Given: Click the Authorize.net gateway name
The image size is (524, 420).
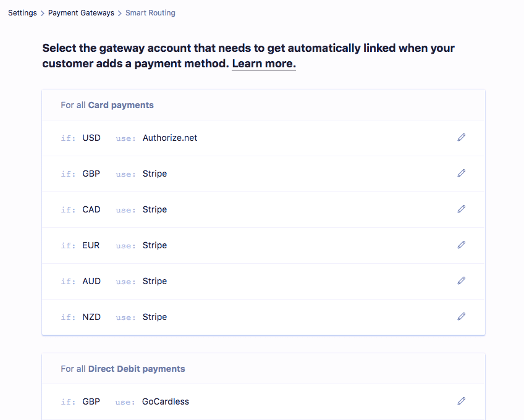Looking at the screenshot, I should pos(170,138).
